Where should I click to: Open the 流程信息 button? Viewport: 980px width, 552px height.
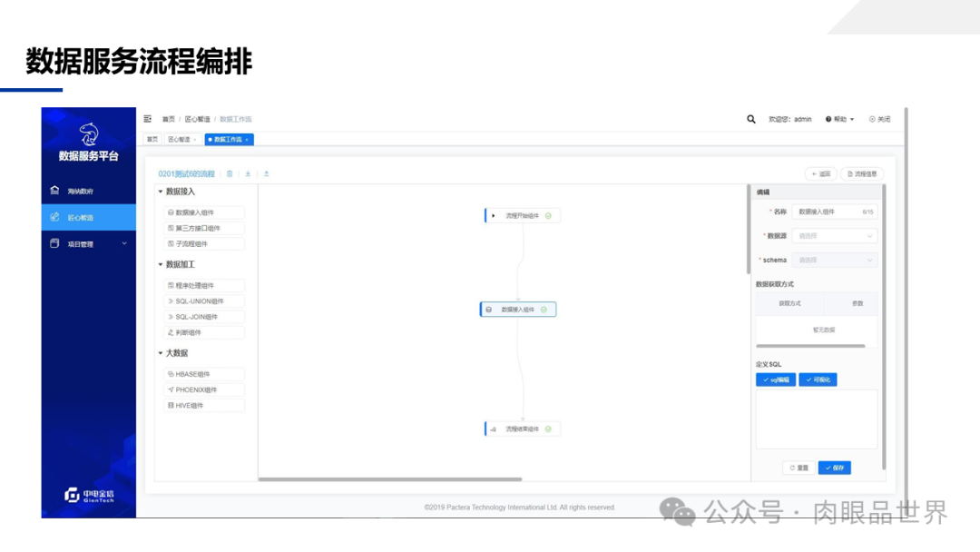(x=862, y=173)
